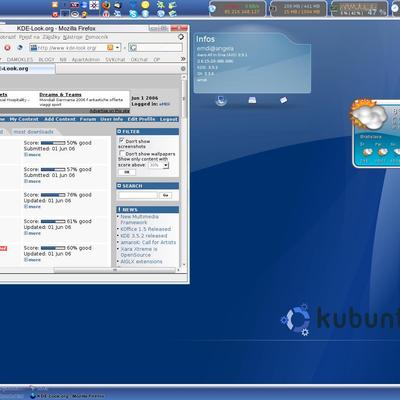Enable "Don't show wallpapers" filter

pyautogui.click(x=122, y=153)
